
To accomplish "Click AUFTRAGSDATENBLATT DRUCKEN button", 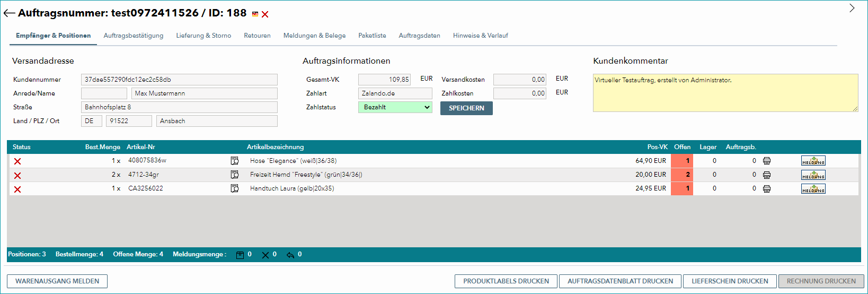I will pos(620,281).
